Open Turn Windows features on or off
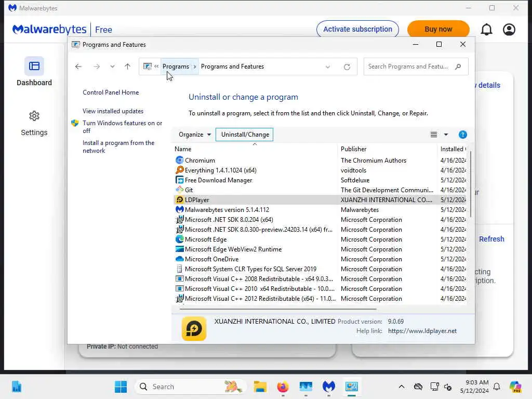Viewport: 532px width, 399px height. (122, 127)
